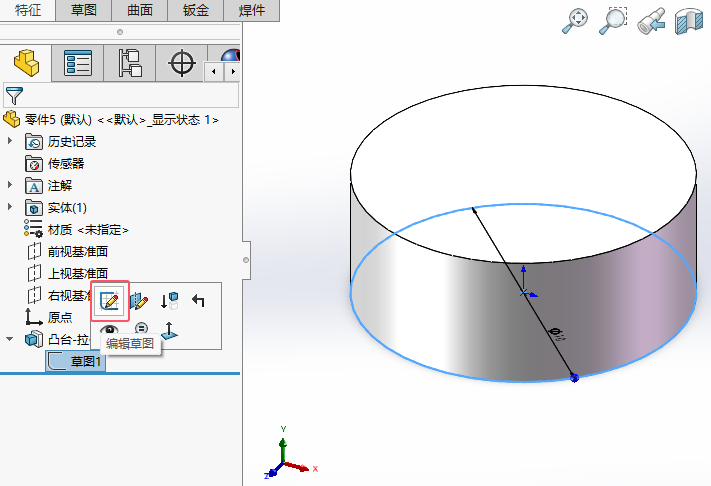Select 原点 origin item
This screenshot has height=486, width=711.
60,317
